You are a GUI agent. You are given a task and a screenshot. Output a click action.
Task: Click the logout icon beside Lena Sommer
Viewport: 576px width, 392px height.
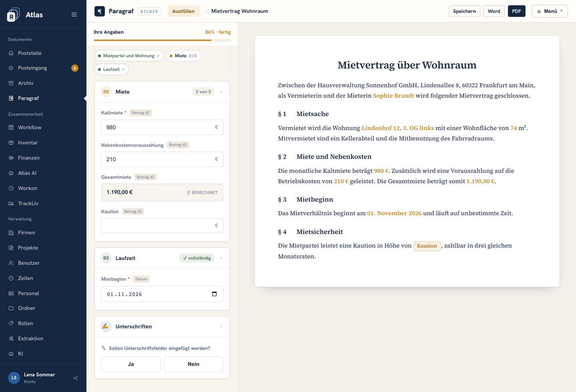pyautogui.click(x=75, y=378)
